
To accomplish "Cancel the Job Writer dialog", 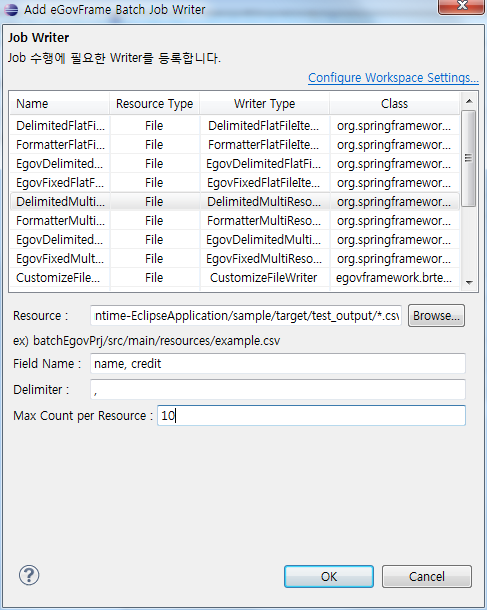I will coord(427,576).
